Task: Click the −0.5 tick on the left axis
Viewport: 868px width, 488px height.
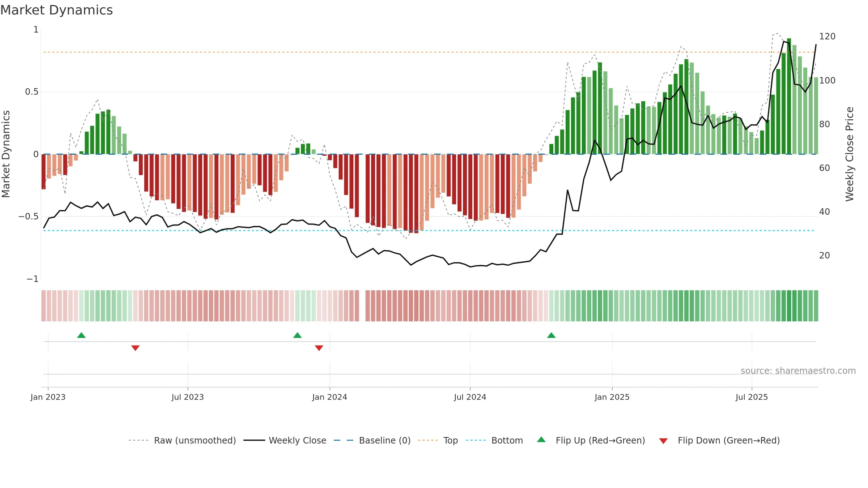Action: coord(28,217)
